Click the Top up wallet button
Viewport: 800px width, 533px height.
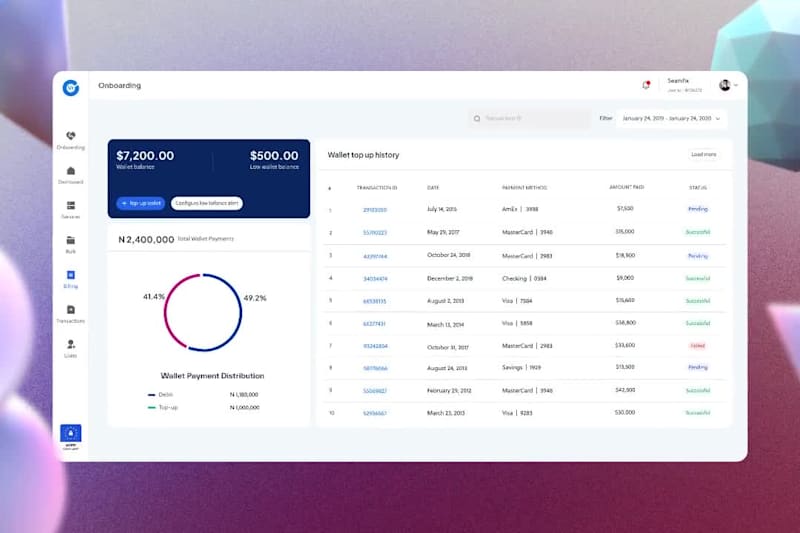[x=141, y=203]
